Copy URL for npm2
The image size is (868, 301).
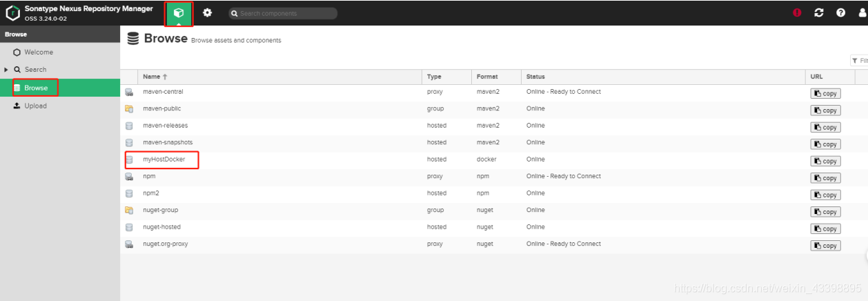[825, 195]
